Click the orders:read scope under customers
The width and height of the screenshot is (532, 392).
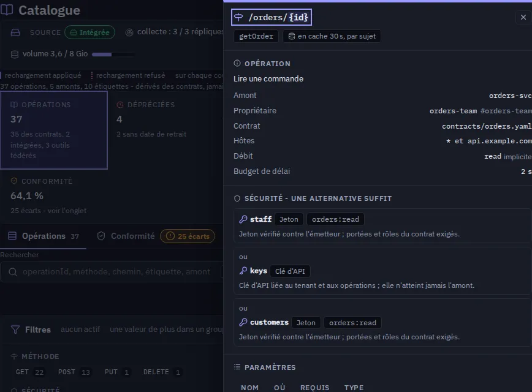click(x=352, y=323)
